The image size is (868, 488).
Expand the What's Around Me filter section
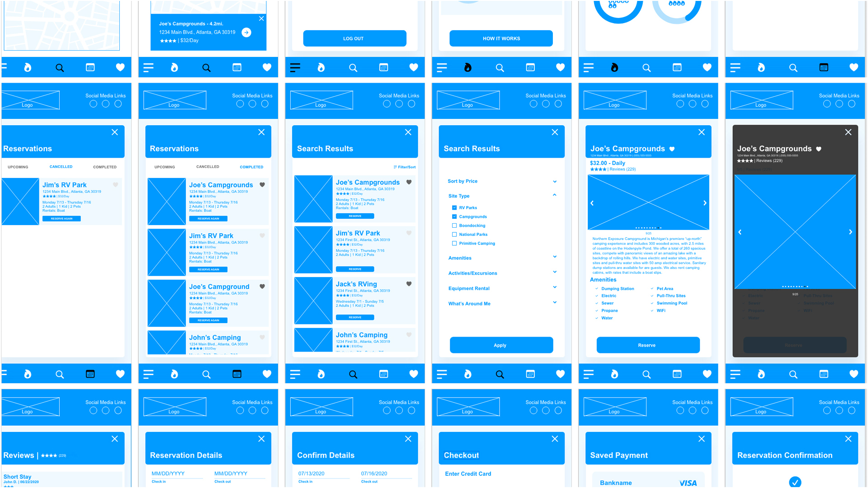tap(553, 303)
